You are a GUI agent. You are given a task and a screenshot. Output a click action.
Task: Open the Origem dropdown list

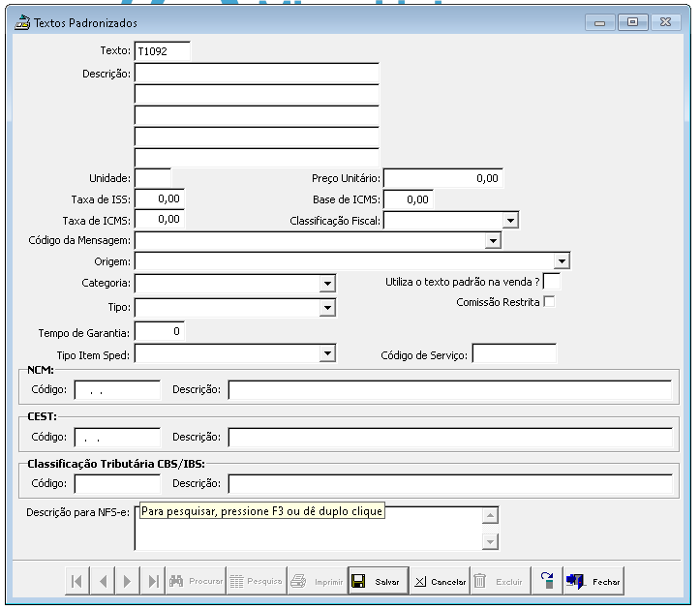562,261
